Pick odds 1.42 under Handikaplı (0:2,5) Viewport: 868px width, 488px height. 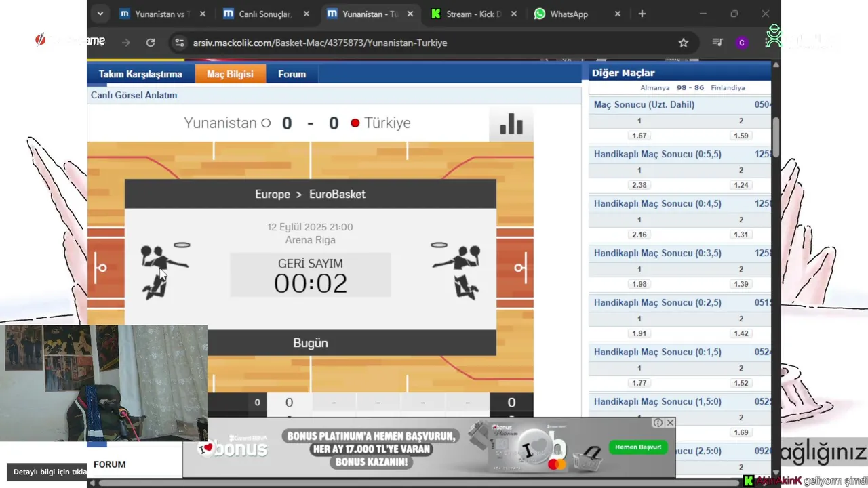(741, 333)
